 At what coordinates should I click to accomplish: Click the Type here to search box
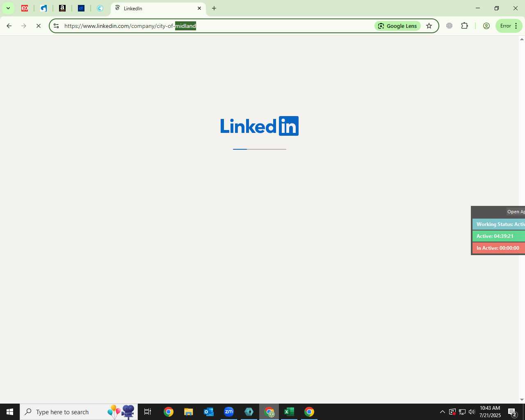79,412
